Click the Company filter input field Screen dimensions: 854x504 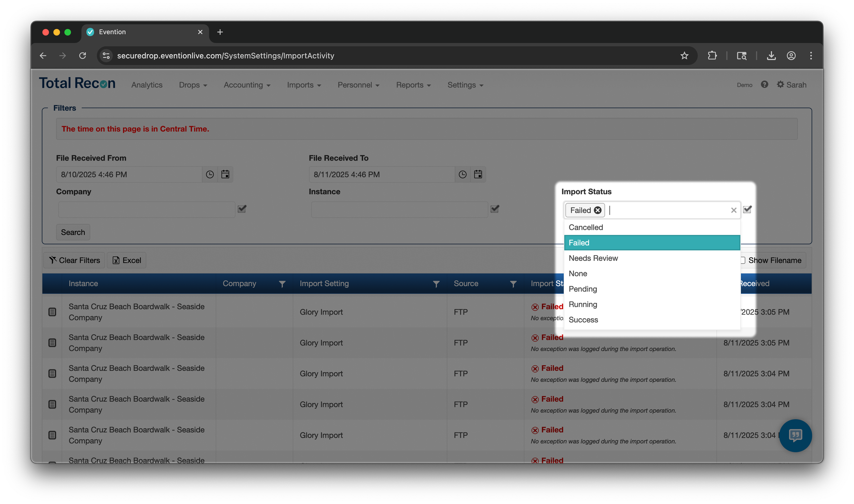coord(146,209)
